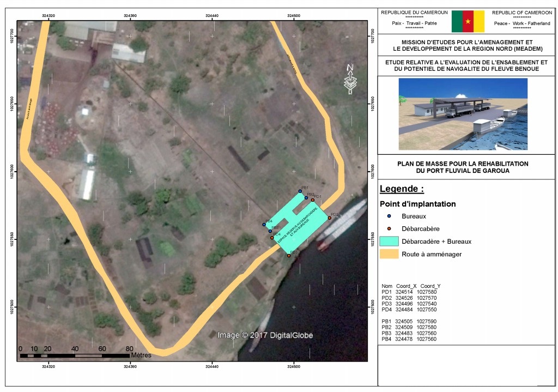The height and width of the screenshot is (392, 558).
Task: Click the north arrow compass symbol
Action: point(350,79)
